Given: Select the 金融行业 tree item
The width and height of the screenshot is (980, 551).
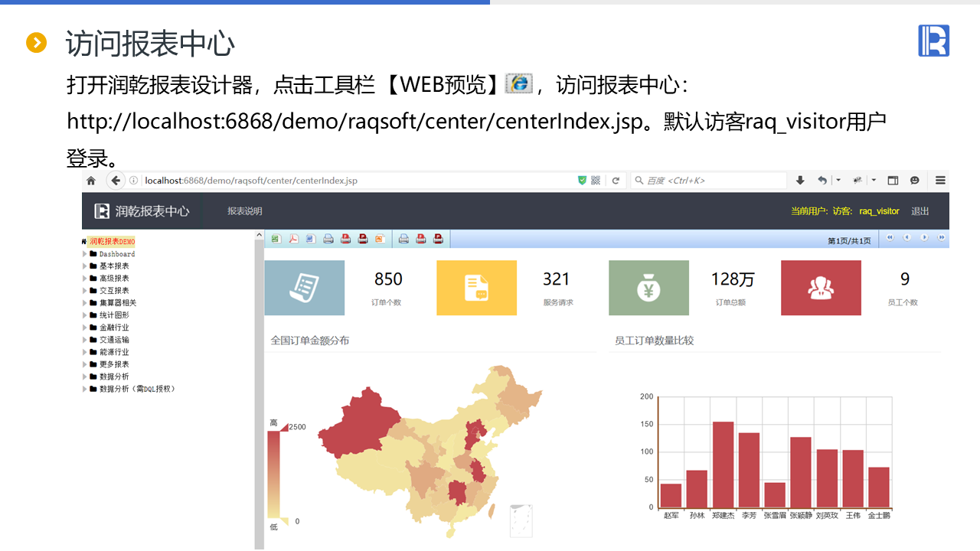Looking at the screenshot, I should click(x=114, y=328).
